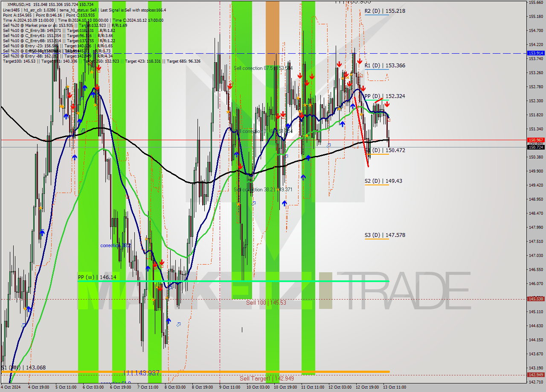Click the '11 Oct 11:00' time axis label
Image resolution: width=546 pixels, height=392 pixels.
click(313, 388)
